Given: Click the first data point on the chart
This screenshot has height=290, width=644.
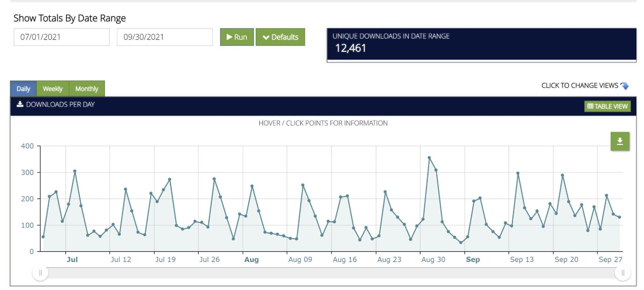Looking at the screenshot, I should click(43, 237).
